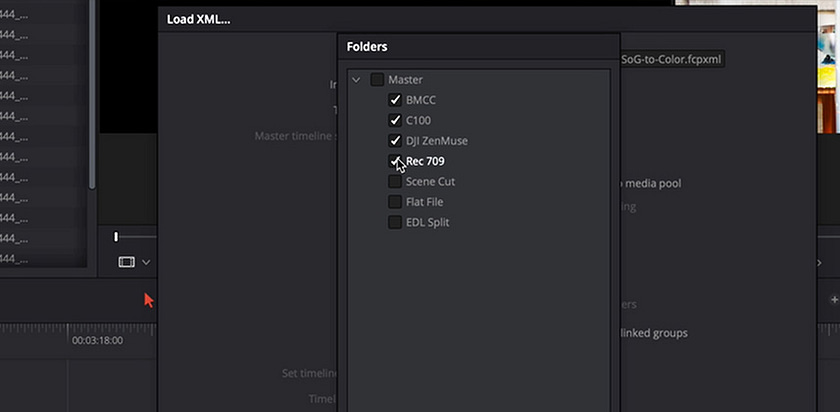Image resolution: width=840 pixels, height=412 pixels.
Task: Select the Master folder label
Action: 406,80
